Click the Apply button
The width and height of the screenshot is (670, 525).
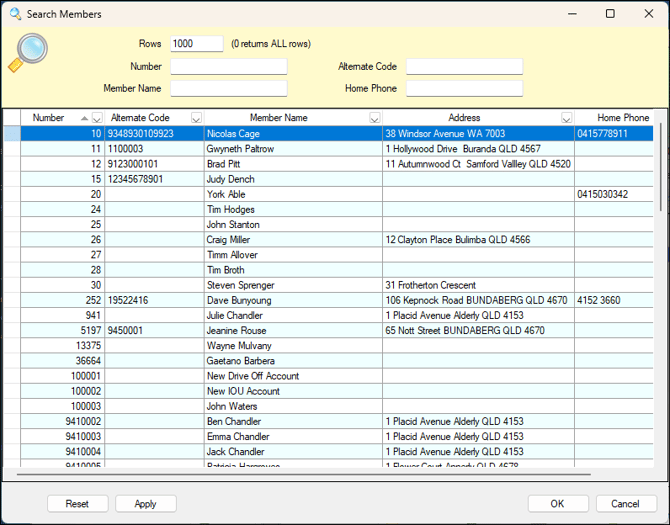[x=145, y=504]
